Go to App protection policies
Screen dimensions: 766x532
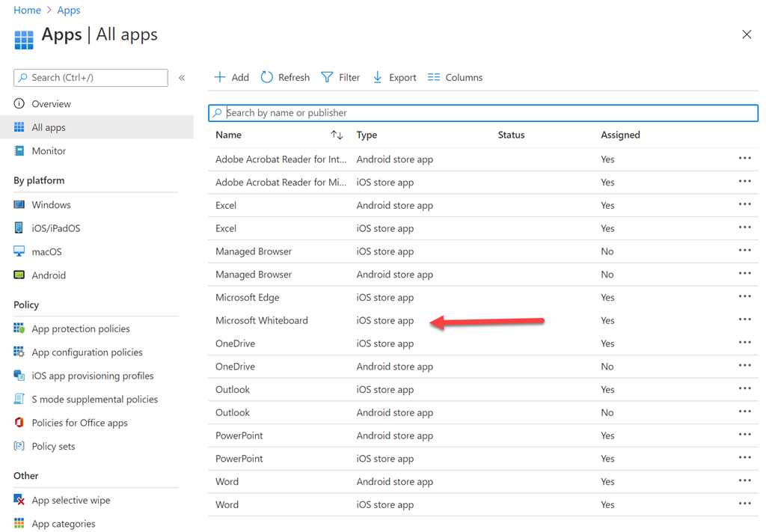(x=80, y=328)
